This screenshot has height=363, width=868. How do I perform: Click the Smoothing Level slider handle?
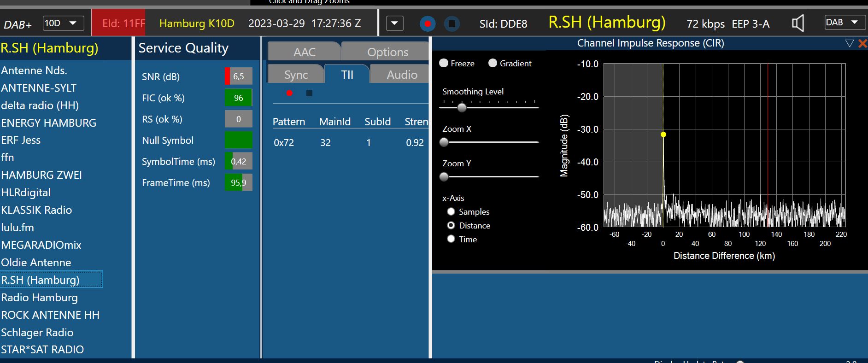[462, 108]
